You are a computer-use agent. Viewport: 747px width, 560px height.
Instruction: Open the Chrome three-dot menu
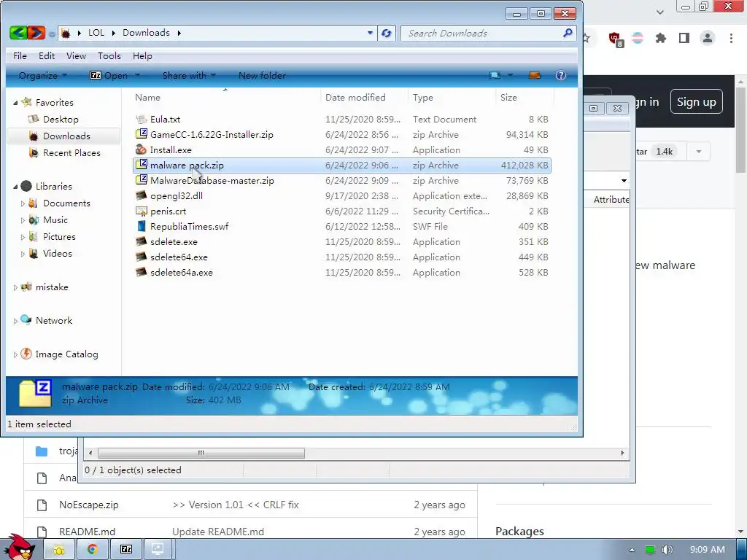pos(731,38)
